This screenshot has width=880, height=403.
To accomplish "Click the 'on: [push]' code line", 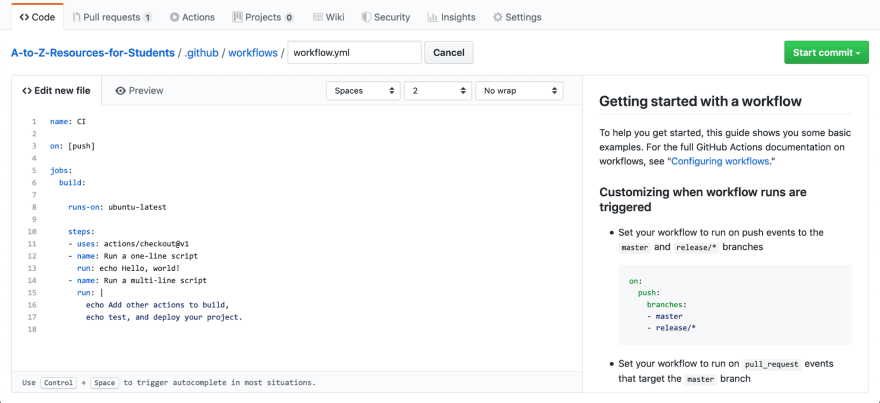I will [72, 146].
